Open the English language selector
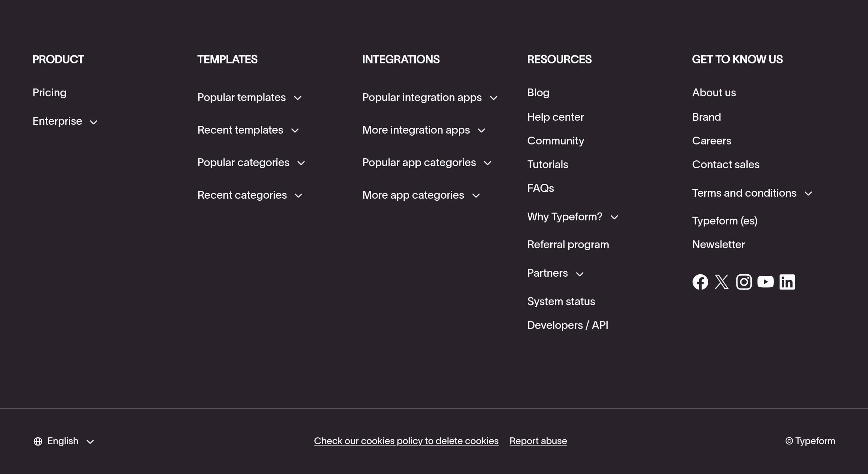Viewport: 868px width, 474px height. point(63,441)
